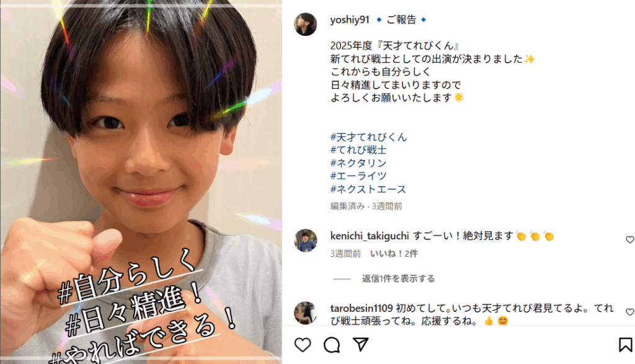Open yoshiy91 profile avatar
The width and height of the screenshot is (635, 364).
tap(305, 24)
